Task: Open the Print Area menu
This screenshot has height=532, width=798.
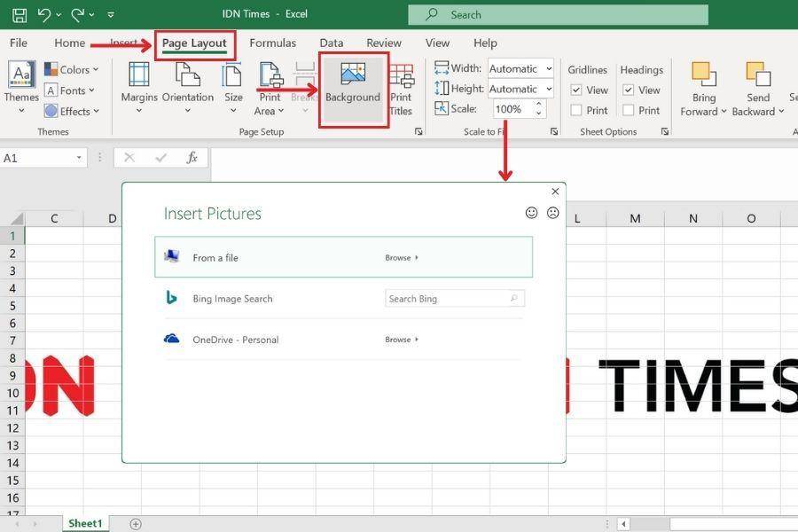Action: click(270, 88)
